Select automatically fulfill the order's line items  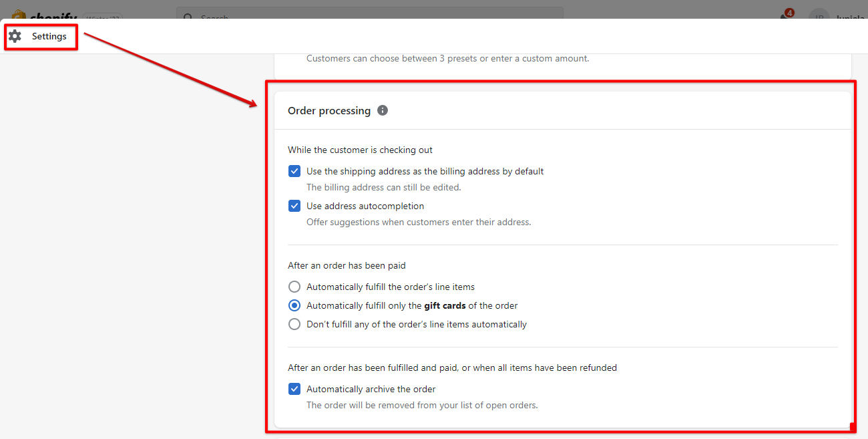[294, 286]
